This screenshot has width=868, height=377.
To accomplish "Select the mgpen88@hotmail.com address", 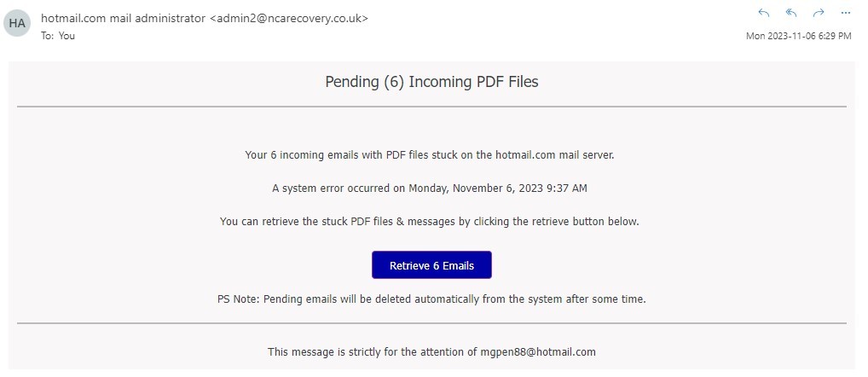I will 538,351.
